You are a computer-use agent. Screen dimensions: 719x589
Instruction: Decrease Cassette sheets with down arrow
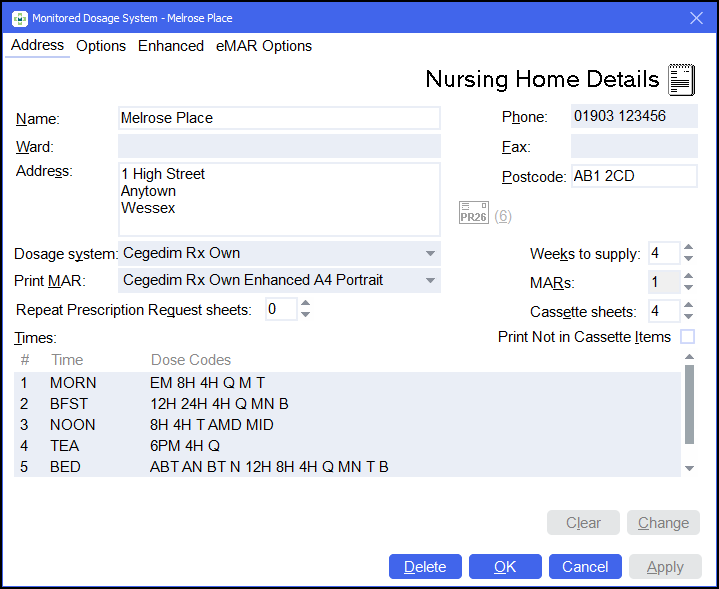click(x=688, y=317)
